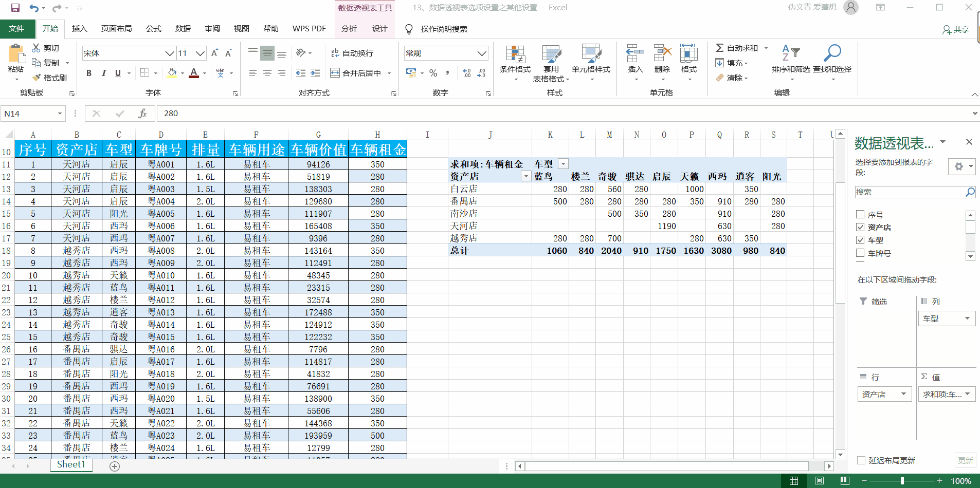Click the Merge and Center icon
The width and height of the screenshot is (980, 488).
(335, 73)
